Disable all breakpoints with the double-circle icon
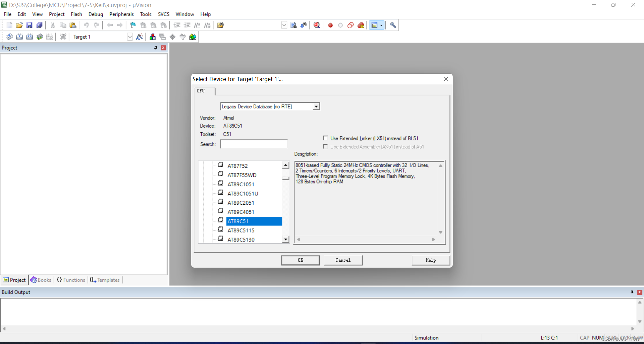The height and width of the screenshot is (344, 644). tap(351, 25)
